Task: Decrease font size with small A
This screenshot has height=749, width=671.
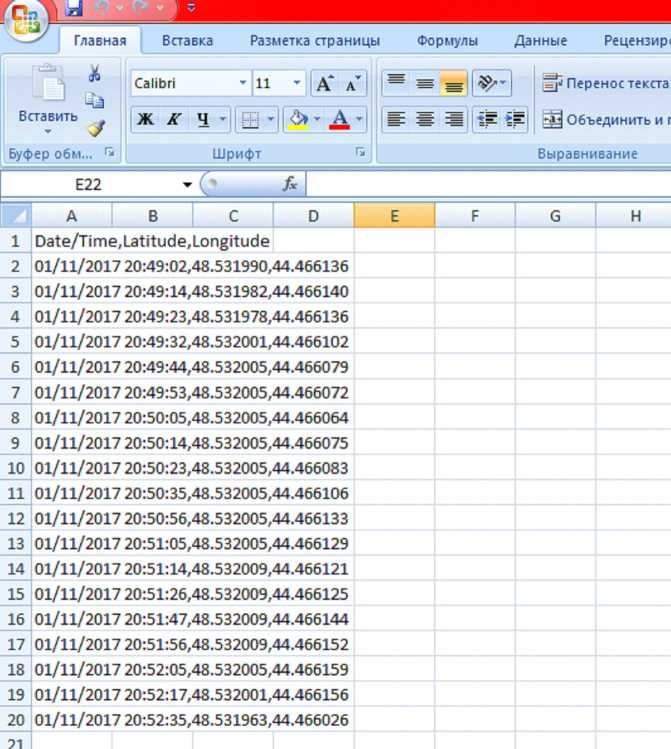Action: [x=353, y=84]
